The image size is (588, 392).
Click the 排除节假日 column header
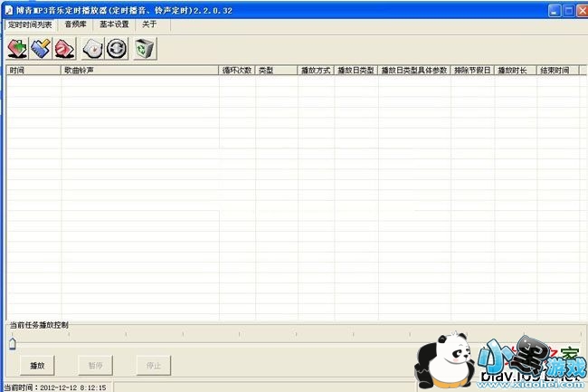472,70
